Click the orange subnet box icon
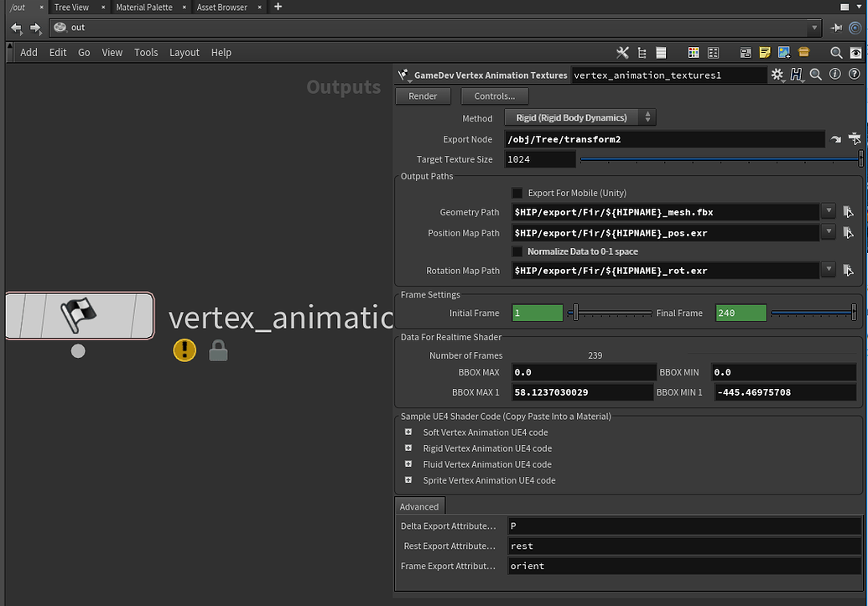 click(x=803, y=52)
